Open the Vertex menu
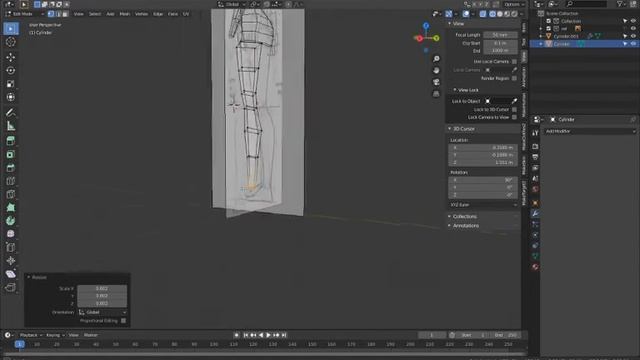Screen dimensions: 640x360 tap(141, 14)
